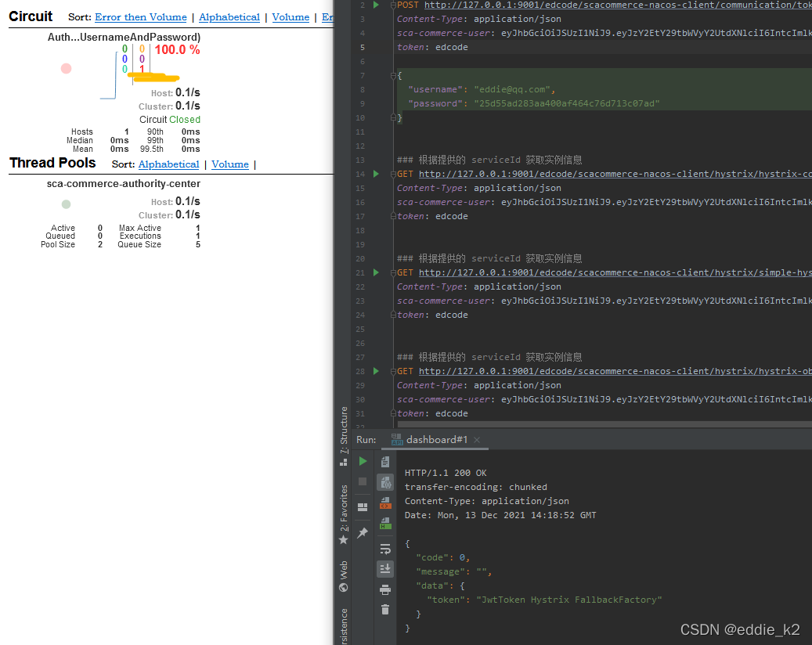This screenshot has height=645, width=812.
Task: Click the Circuit Closed status
Action: pos(169,120)
